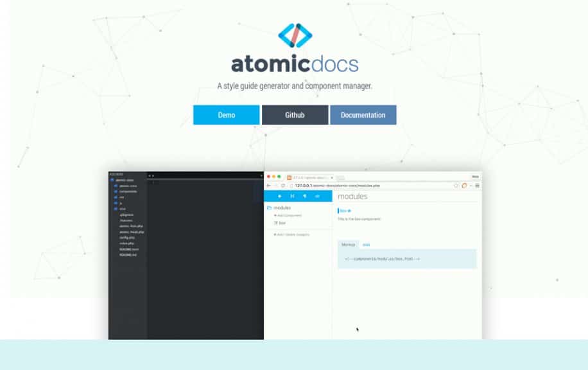Open the Github page button
The height and width of the screenshot is (370, 588).
pyautogui.click(x=295, y=114)
